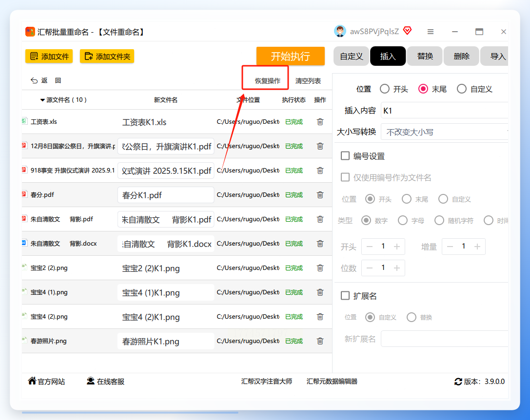Collapse the 源文件名 (10) column arrow
Image resolution: width=530 pixels, height=420 pixels.
[x=42, y=100]
